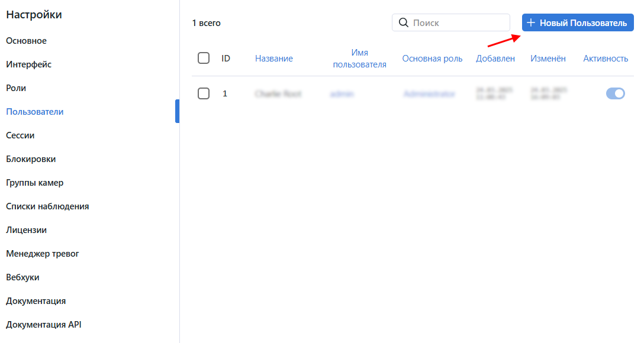Open the Списки наблюдения section

(x=47, y=206)
